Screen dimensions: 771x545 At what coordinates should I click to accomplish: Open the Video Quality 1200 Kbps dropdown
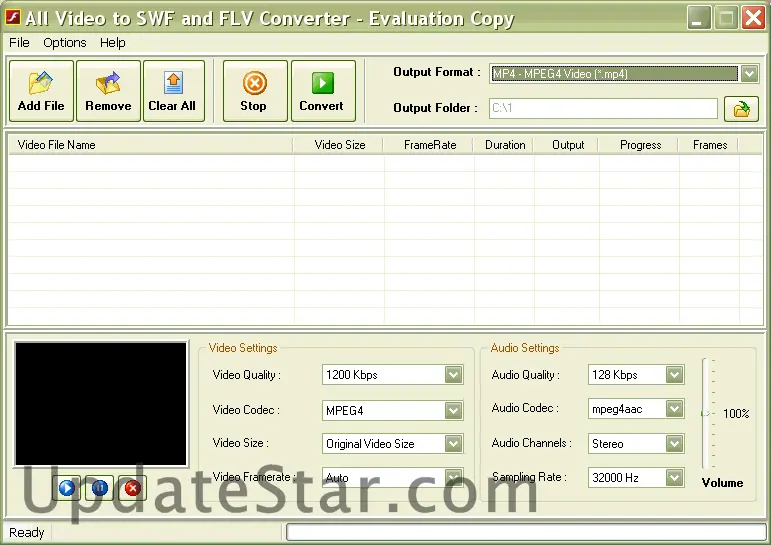tap(453, 375)
